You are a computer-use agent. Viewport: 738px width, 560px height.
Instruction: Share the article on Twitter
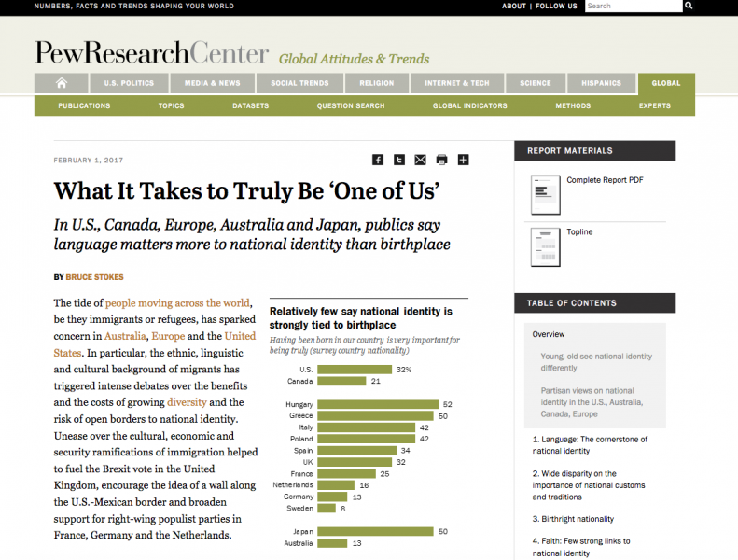(399, 160)
